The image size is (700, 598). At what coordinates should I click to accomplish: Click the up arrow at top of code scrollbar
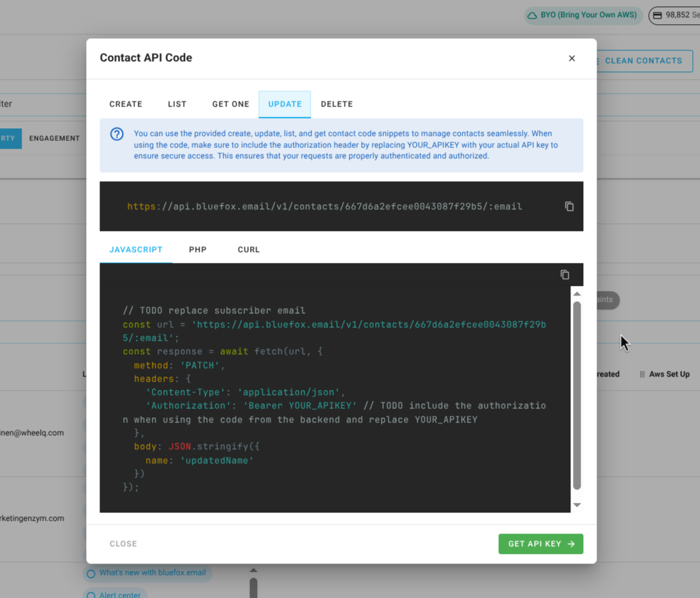(x=577, y=293)
